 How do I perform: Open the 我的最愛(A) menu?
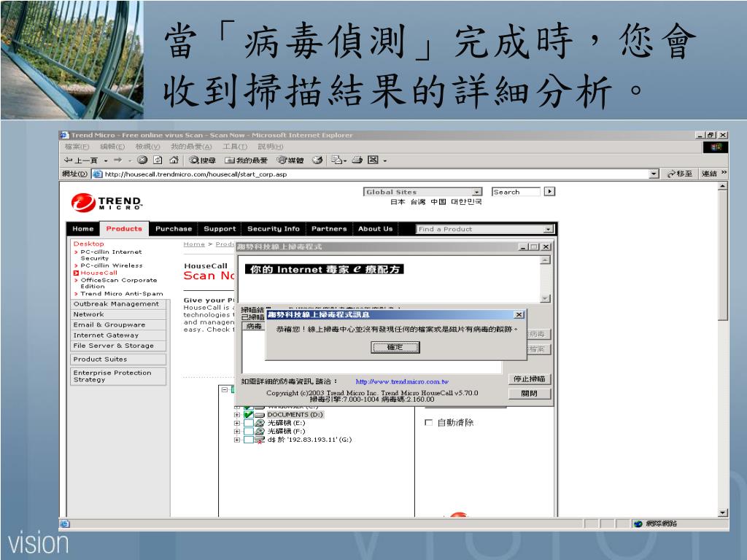[x=191, y=147]
